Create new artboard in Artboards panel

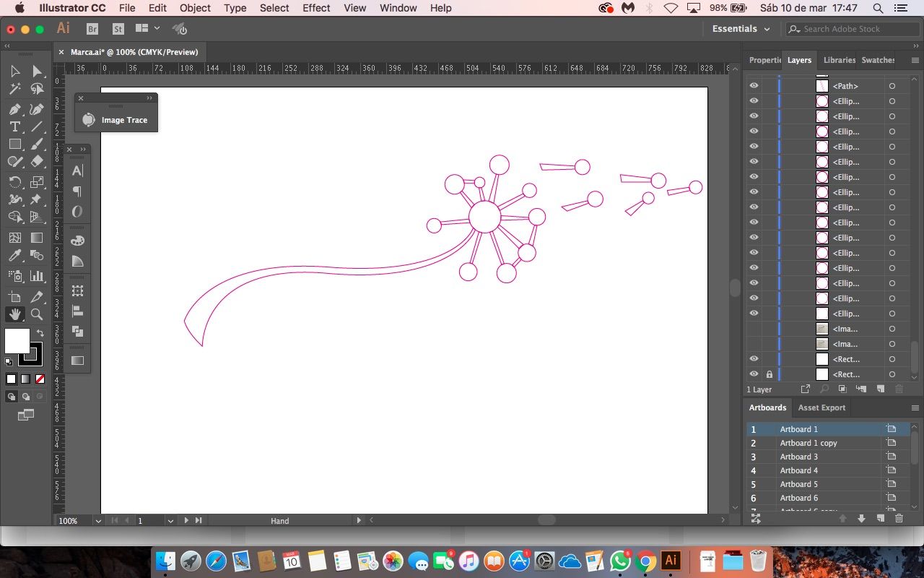tap(880, 518)
